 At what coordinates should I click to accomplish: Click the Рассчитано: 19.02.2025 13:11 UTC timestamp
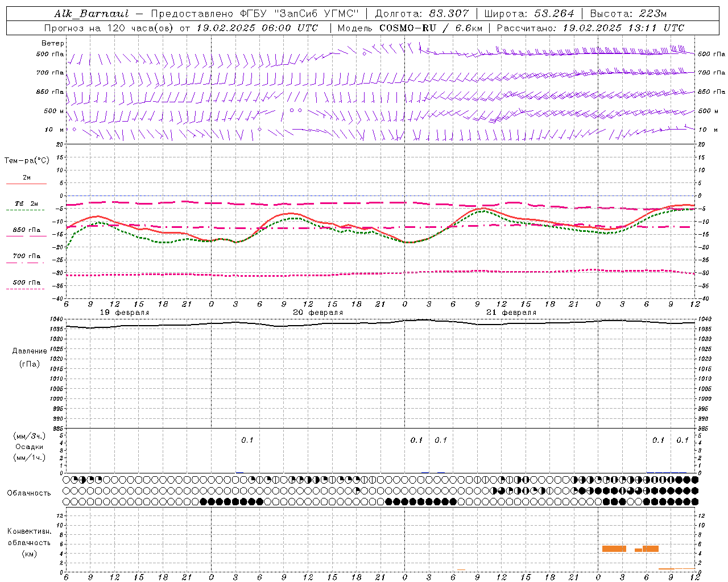590,28
